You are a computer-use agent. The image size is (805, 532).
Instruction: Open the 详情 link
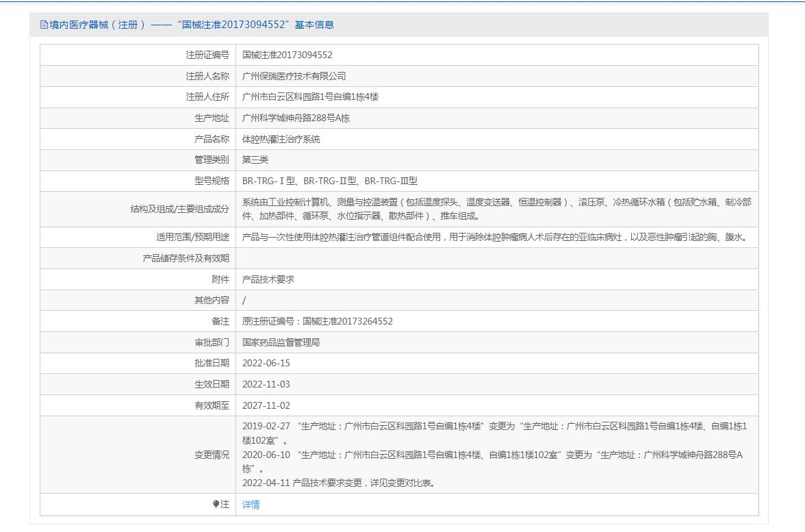(251, 505)
